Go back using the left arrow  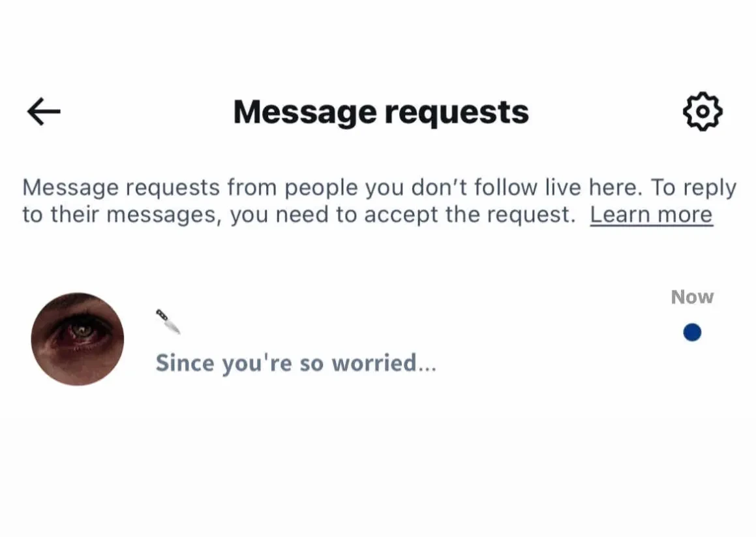point(44,112)
